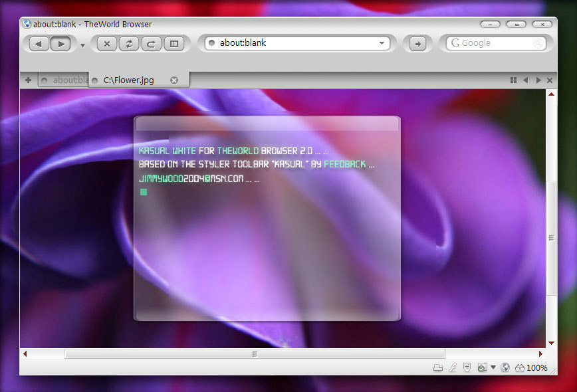Click the undo closed tab arrow button

click(152, 44)
